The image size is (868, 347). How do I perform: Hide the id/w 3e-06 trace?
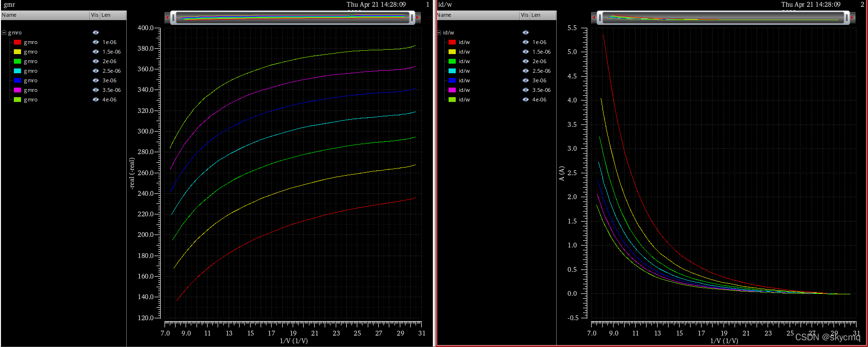point(526,80)
